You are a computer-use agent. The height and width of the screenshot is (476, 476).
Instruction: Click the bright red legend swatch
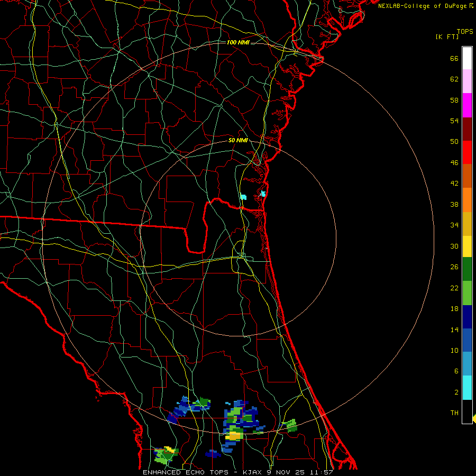[467, 152]
